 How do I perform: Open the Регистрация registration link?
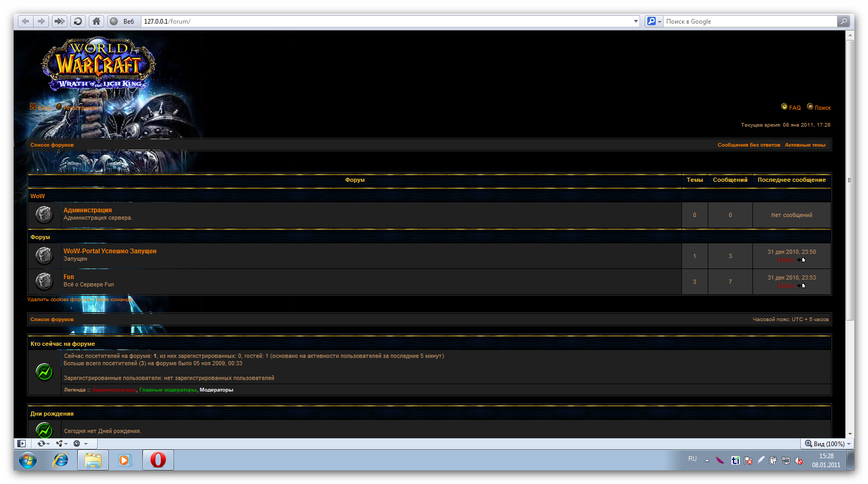(80, 108)
